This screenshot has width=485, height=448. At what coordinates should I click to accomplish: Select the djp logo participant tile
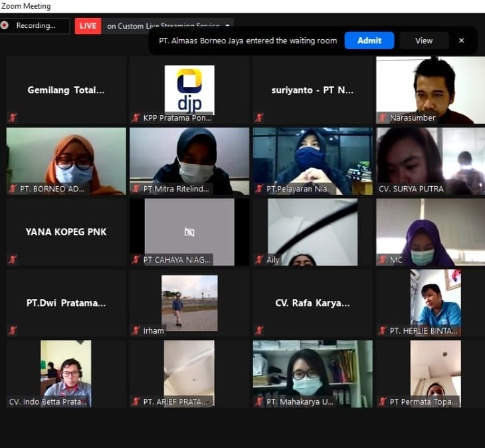(x=189, y=90)
